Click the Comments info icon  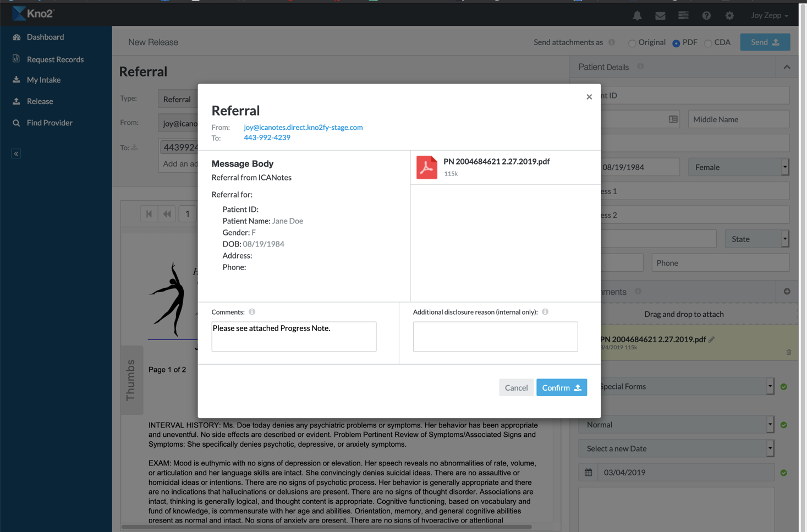(x=252, y=312)
